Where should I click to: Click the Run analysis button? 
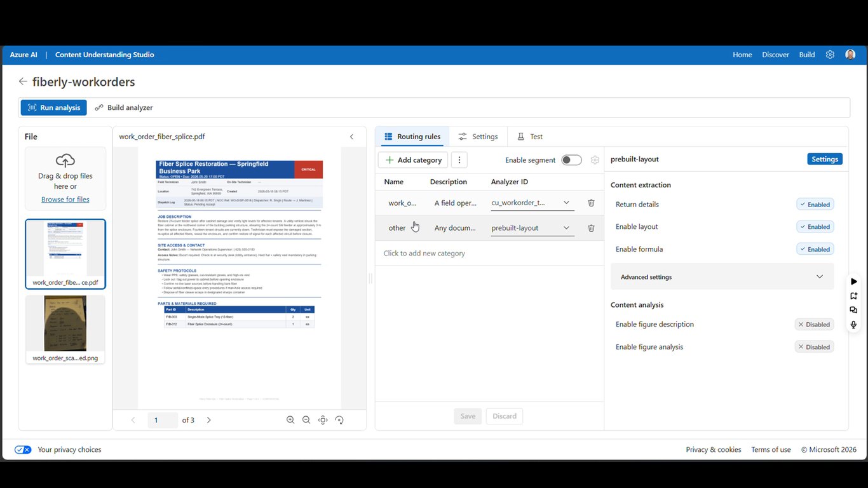pyautogui.click(x=53, y=107)
